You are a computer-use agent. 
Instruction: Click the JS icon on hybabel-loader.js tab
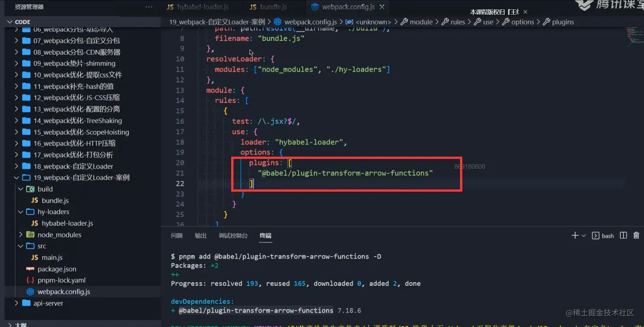(170, 7)
